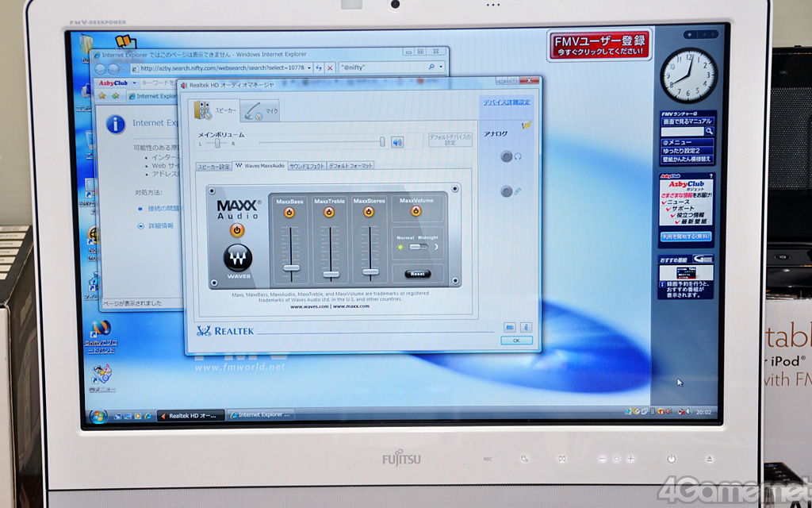Click the battery-style icon left of OK
Screen dimensions: 812x508
coord(510,327)
